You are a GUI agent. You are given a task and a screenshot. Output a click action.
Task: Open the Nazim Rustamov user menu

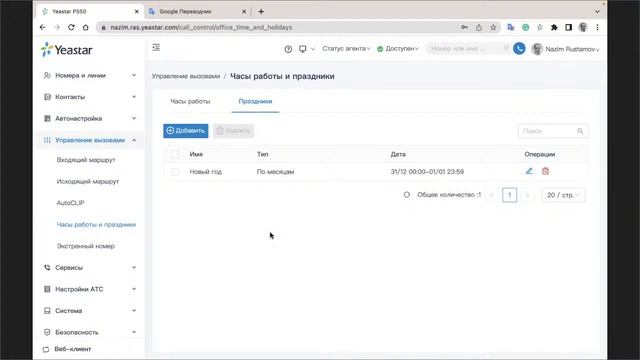[566, 49]
